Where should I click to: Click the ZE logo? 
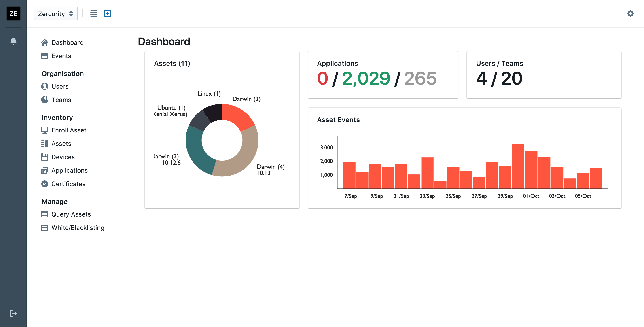[13, 13]
